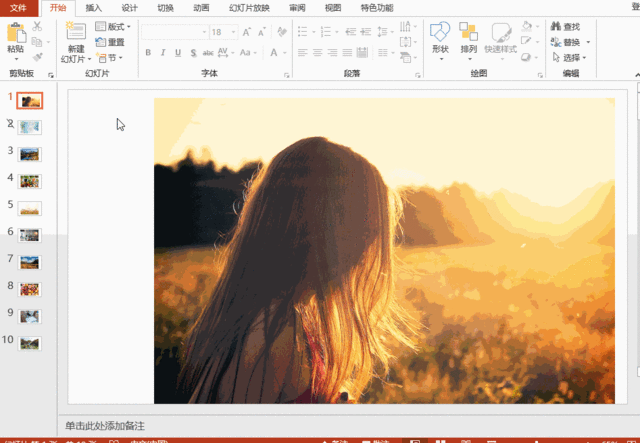Image resolution: width=640 pixels, height=443 pixels.
Task: Select slide 5 thumbnail in panel
Action: click(29, 207)
